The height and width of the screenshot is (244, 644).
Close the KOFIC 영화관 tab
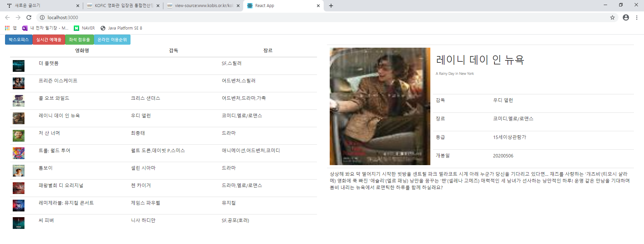158,6
